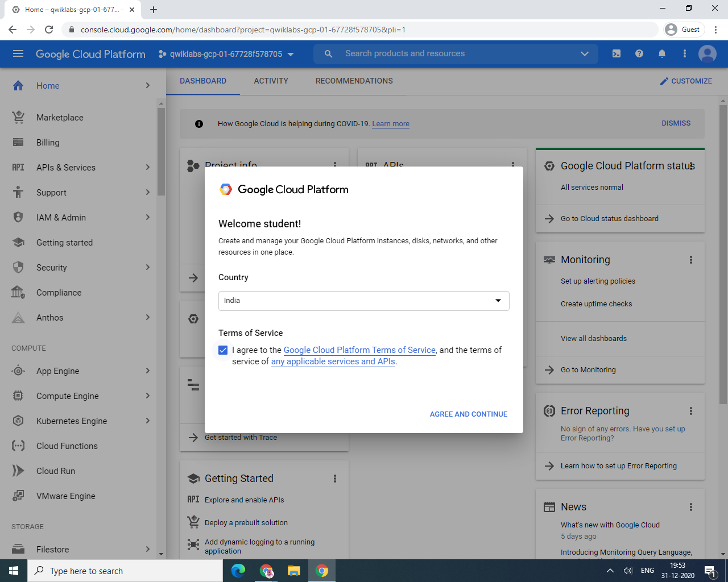Click the sidebar scrollbar down arrow
Image resolution: width=728 pixels, height=582 pixels.
(161, 554)
